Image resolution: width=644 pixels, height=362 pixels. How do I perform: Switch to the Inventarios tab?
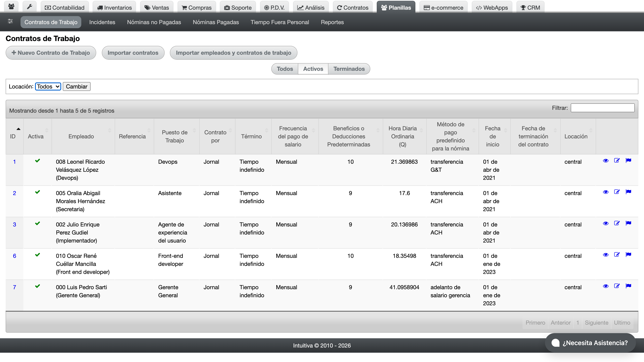tap(114, 7)
